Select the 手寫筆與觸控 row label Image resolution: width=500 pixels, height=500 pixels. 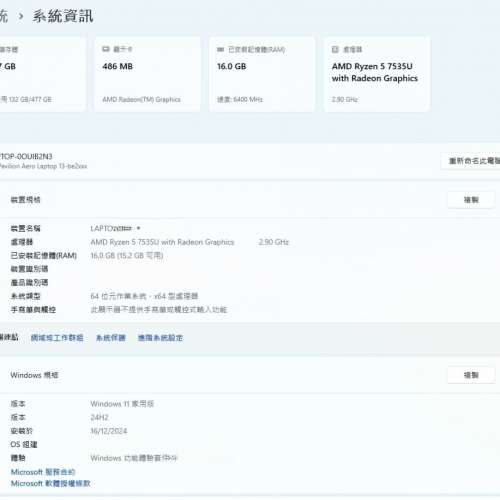pos(33,309)
